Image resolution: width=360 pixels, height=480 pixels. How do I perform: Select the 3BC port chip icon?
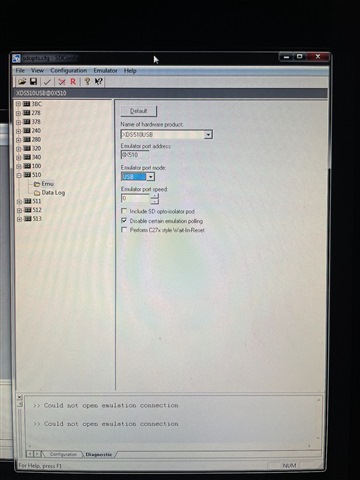click(27, 104)
